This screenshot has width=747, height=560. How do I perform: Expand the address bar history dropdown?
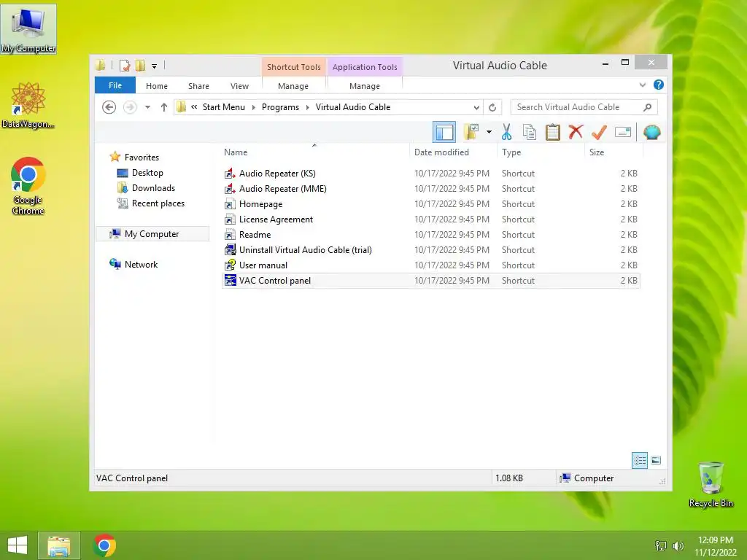pos(476,108)
